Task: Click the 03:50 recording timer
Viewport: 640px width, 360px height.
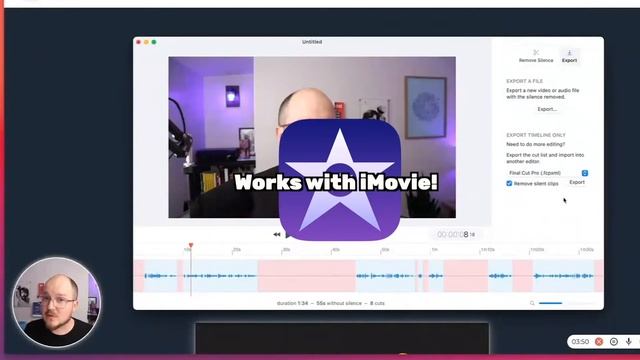Action: coord(580,342)
